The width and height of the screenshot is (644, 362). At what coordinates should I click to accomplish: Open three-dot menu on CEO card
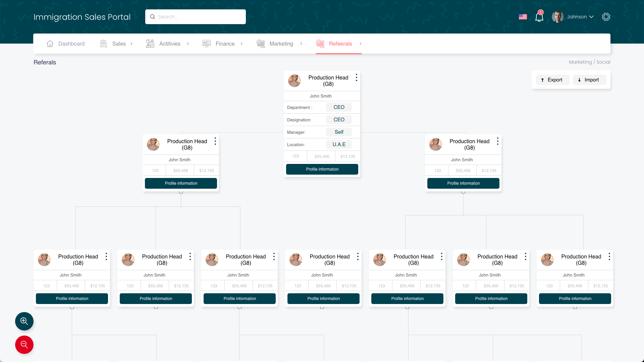click(x=356, y=77)
